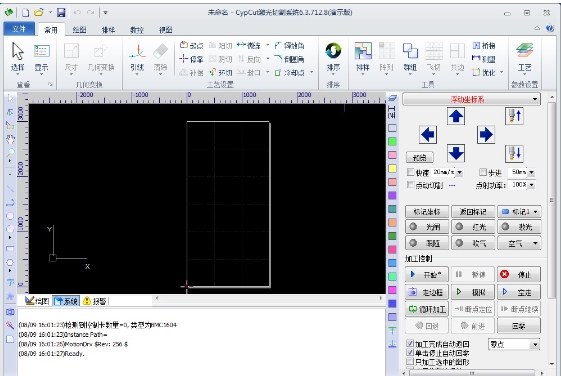Click the Save disk icon in title bar
561x376 pixels.
click(61, 13)
